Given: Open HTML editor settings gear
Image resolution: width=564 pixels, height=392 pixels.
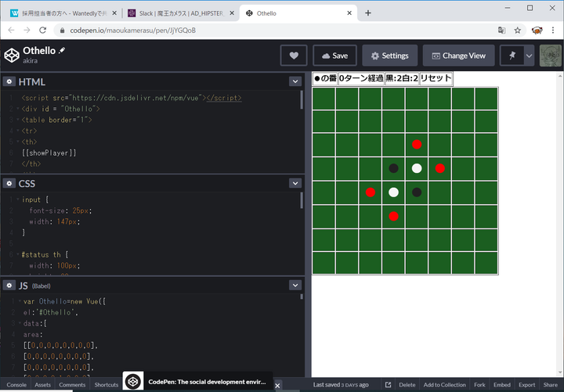Looking at the screenshot, I should click(9, 81).
